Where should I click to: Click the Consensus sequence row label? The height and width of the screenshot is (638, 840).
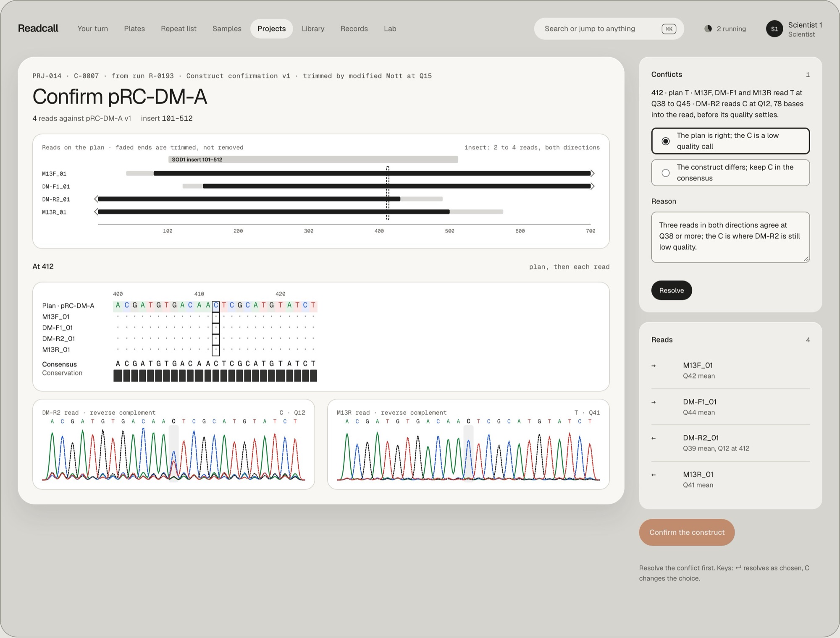coord(59,364)
